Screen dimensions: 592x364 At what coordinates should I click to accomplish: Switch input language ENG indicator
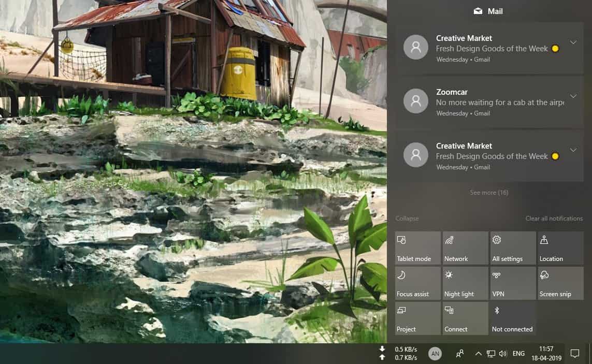pos(519,354)
